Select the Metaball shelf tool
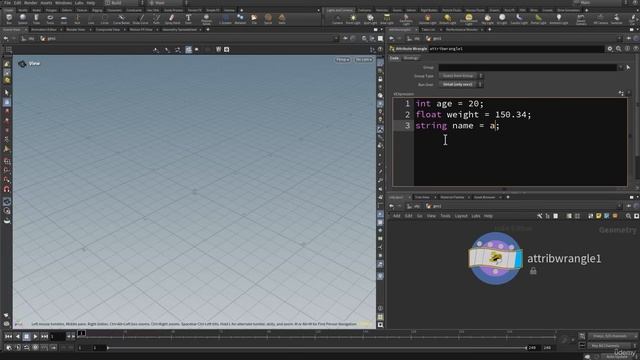The height and width of the screenshot is (360, 640). 240,19
